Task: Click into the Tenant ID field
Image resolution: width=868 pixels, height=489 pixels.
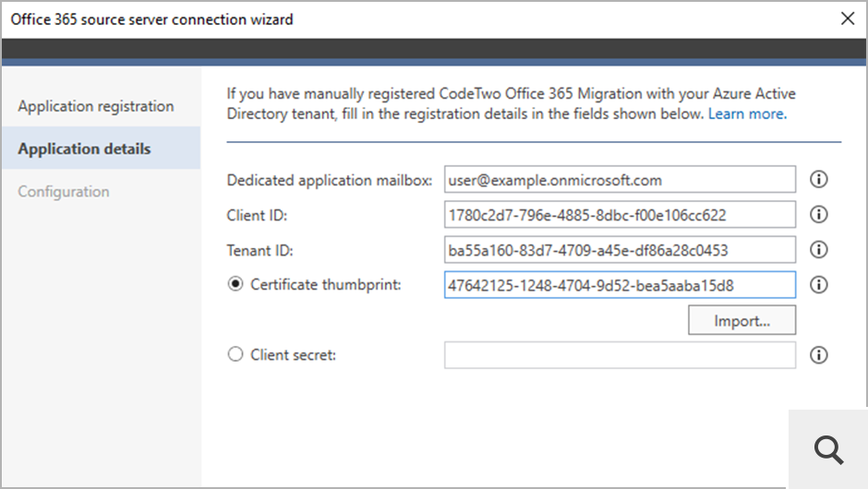Action: (x=620, y=249)
